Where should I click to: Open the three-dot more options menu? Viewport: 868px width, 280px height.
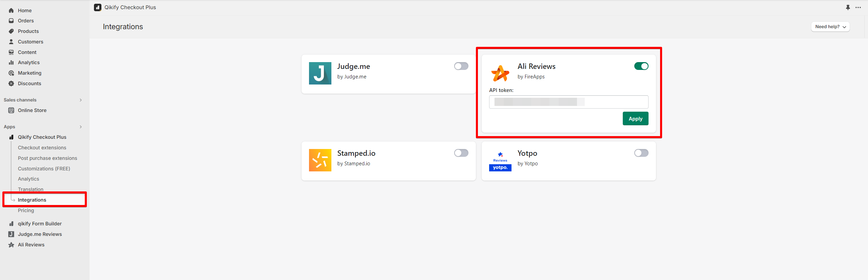point(858,7)
